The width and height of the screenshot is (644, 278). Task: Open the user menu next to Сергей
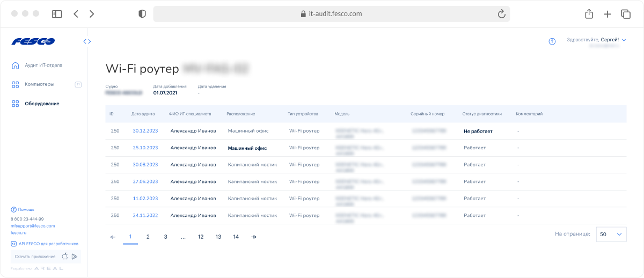coord(624,40)
